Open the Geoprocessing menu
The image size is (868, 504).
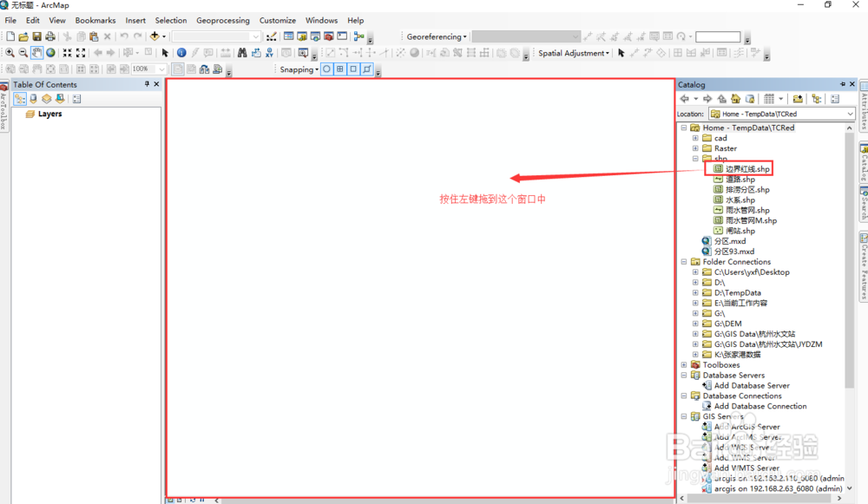tap(222, 21)
